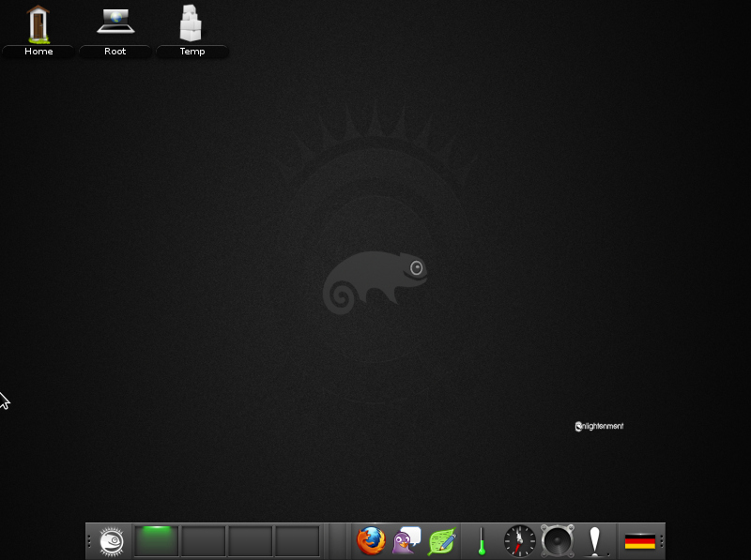Click the German flag keyboard layout indicator
Screen dimensions: 751x560
(x=640, y=541)
